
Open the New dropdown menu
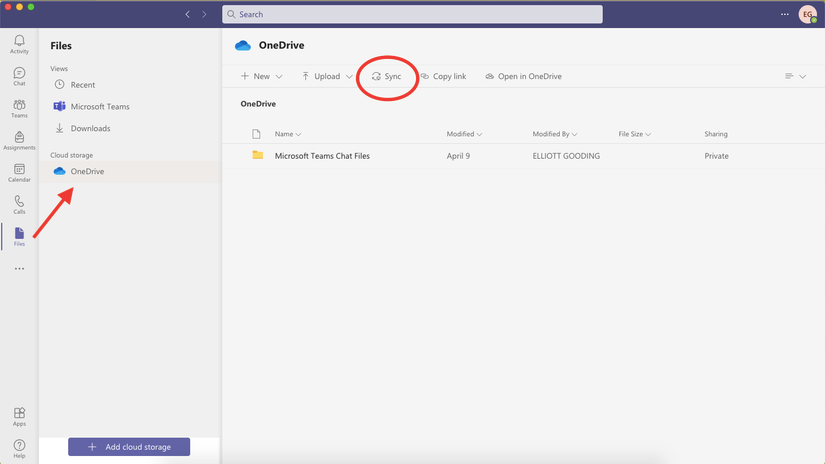[x=261, y=76]
